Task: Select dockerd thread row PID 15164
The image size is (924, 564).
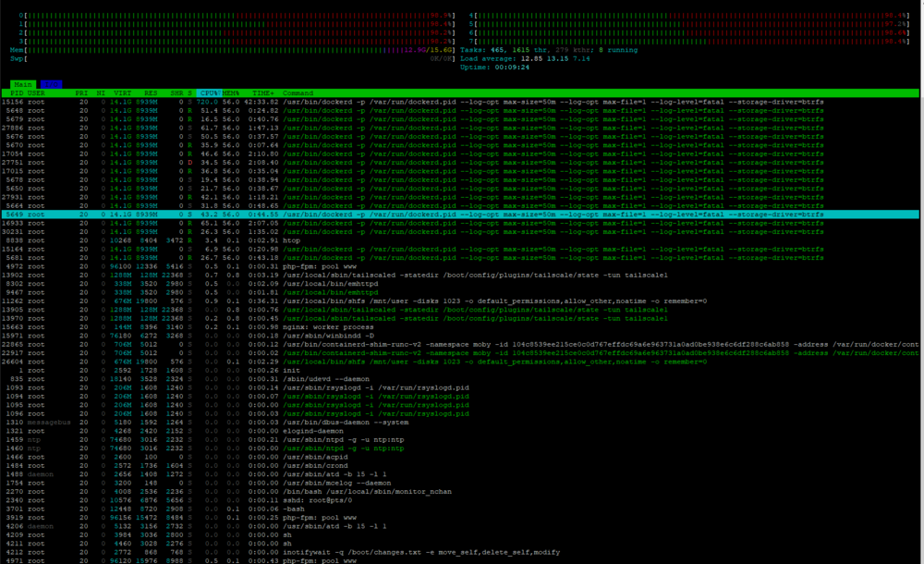Action: click(459, 249)
